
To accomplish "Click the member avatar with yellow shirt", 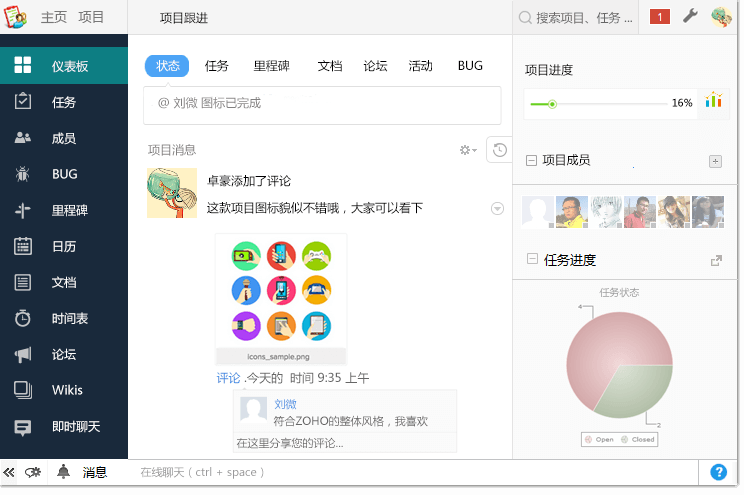I will [572, 212].
